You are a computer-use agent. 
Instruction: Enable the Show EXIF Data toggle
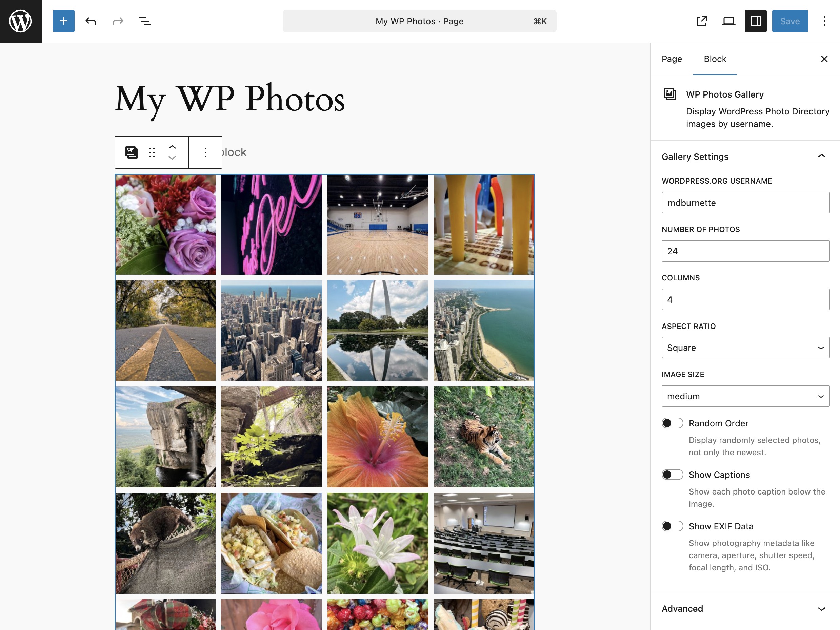click(x=672, y=526)
